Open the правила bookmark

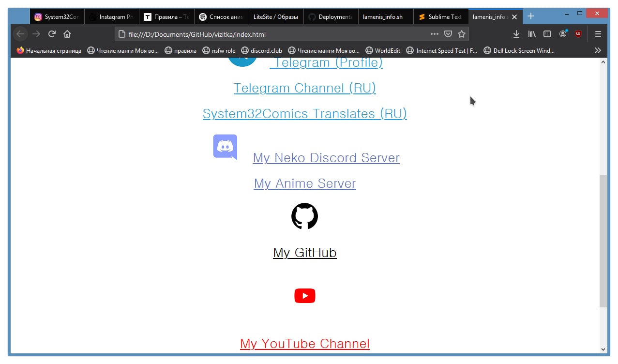pos(181,50)
